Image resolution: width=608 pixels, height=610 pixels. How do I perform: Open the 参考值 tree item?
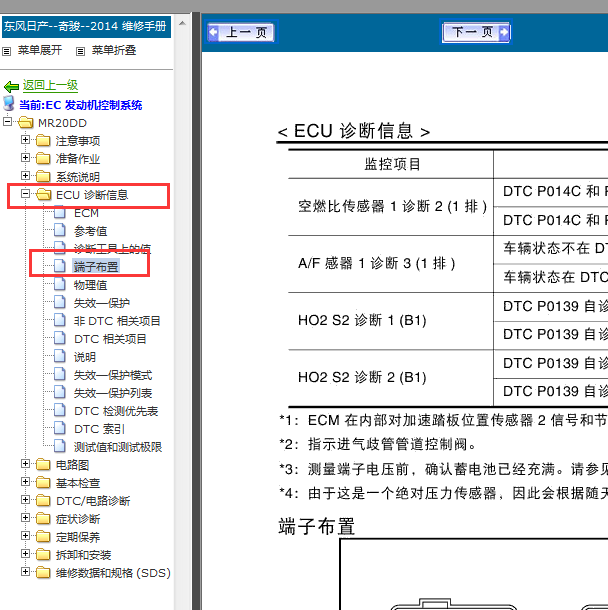90,231
